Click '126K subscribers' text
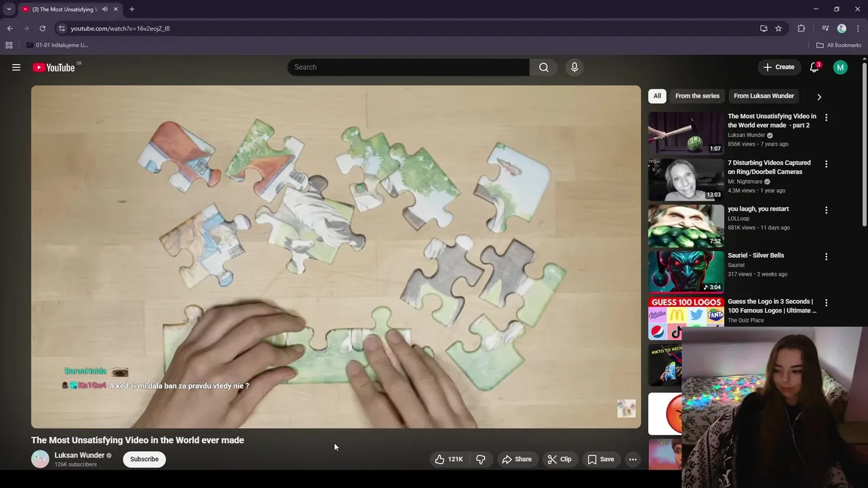Viewport: 868px width, 488px height. tap(75, 464)
